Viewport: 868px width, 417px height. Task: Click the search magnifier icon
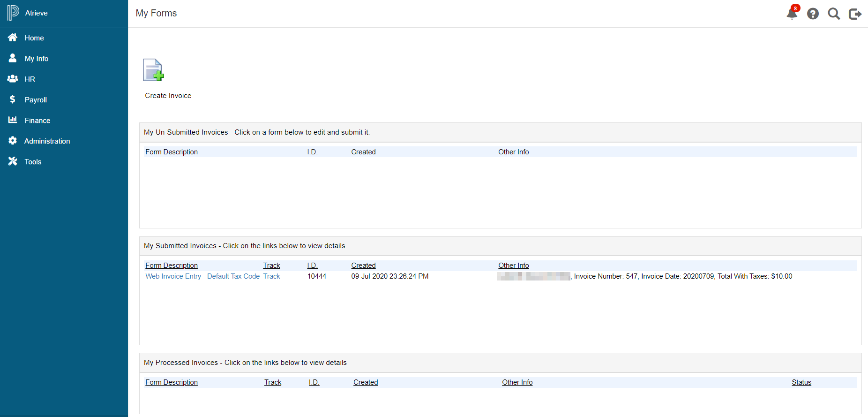point(834,14)
